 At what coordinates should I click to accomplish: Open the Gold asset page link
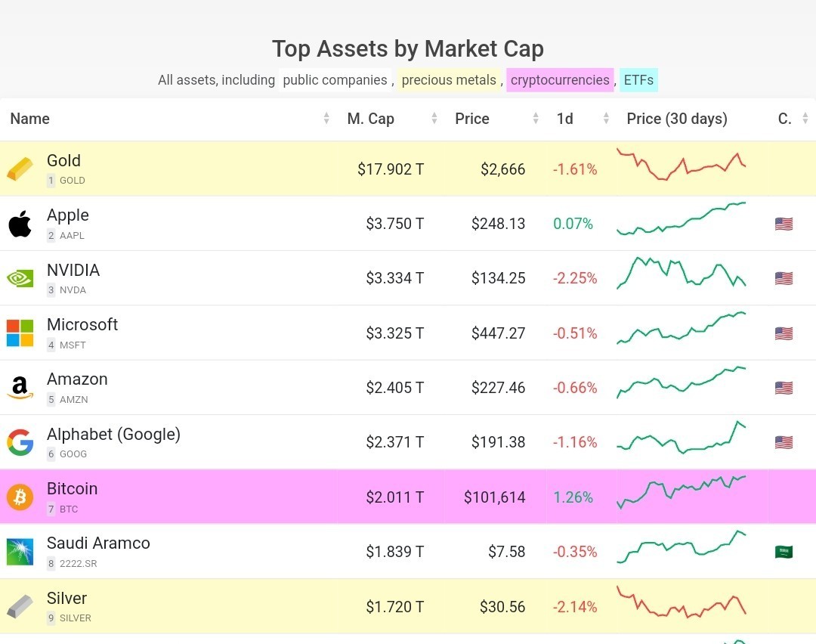point(63,160)
